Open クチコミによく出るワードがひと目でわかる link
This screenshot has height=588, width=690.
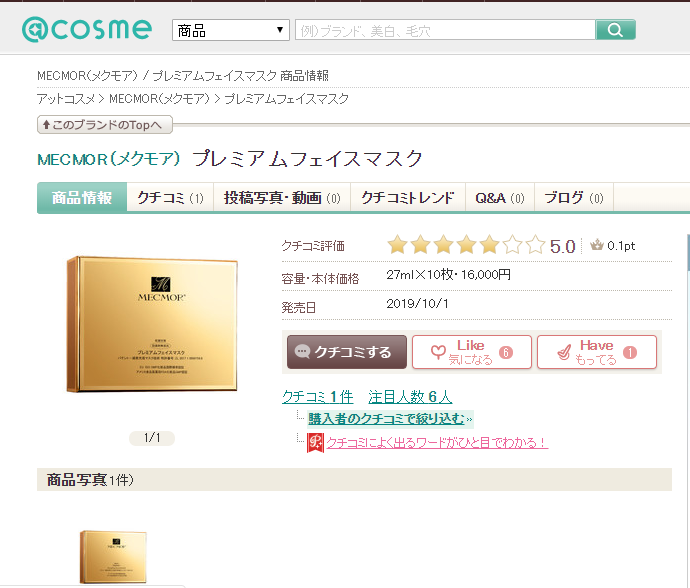[437, 442]
